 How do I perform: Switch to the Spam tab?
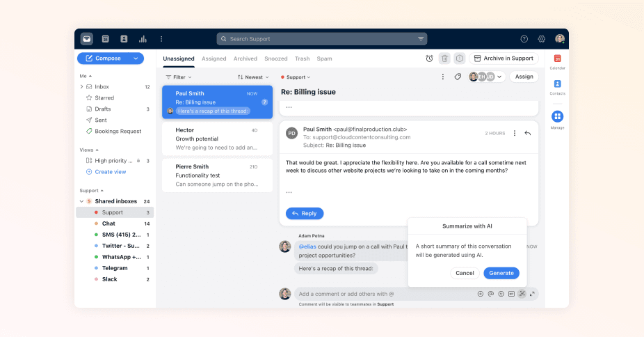coord(325,58)
